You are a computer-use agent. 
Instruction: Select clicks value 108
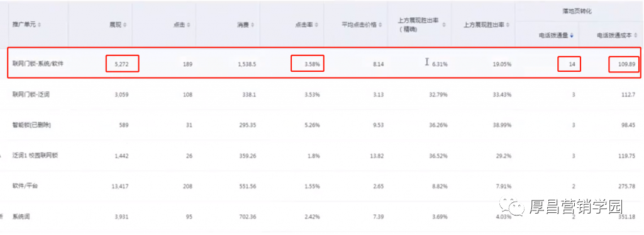tap(187, 95)
